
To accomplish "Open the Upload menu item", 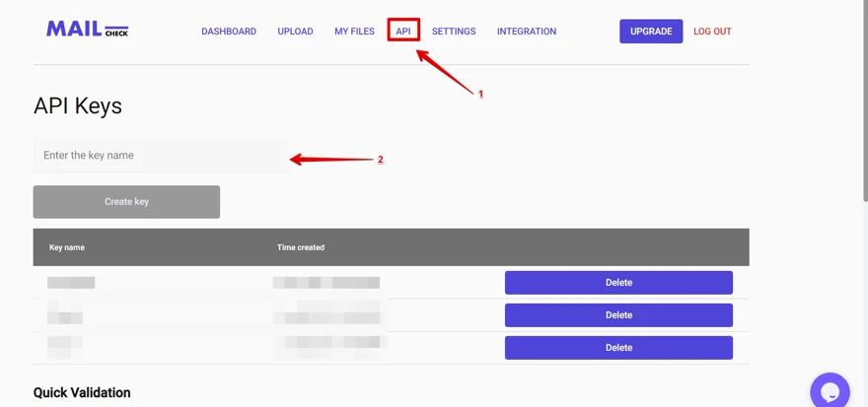I will click(295, 32).
